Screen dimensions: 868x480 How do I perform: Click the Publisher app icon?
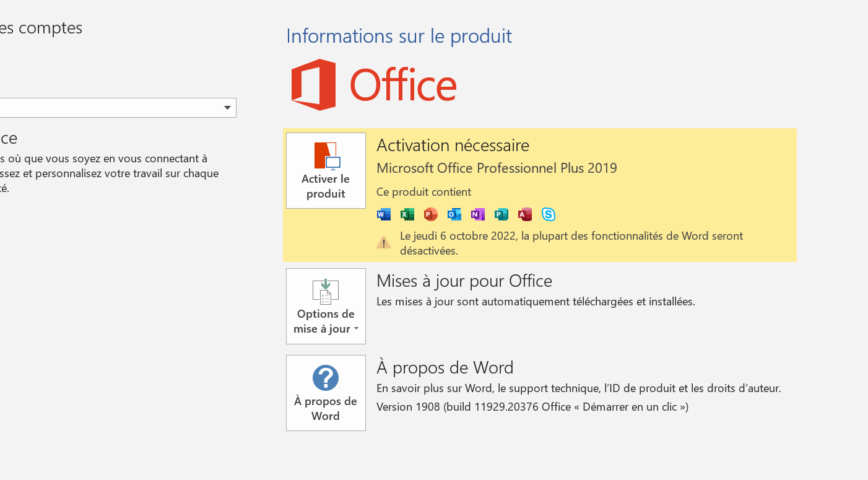tap(501, 214)
